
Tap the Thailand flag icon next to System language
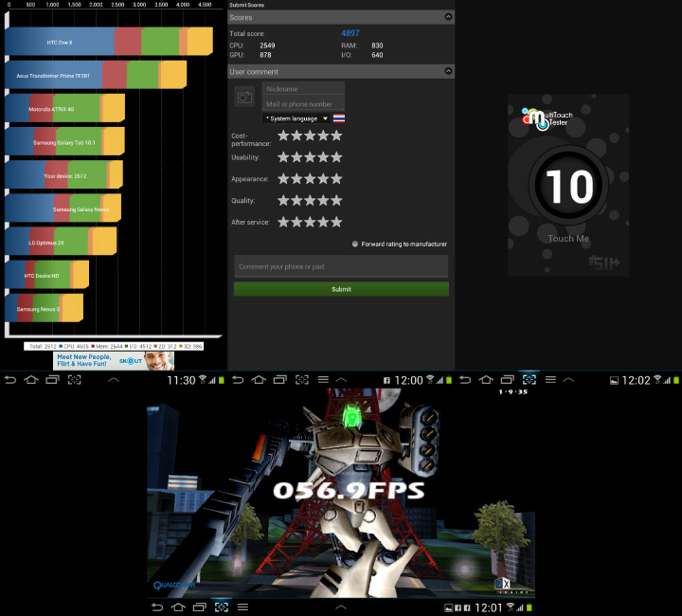click(339, 118)
